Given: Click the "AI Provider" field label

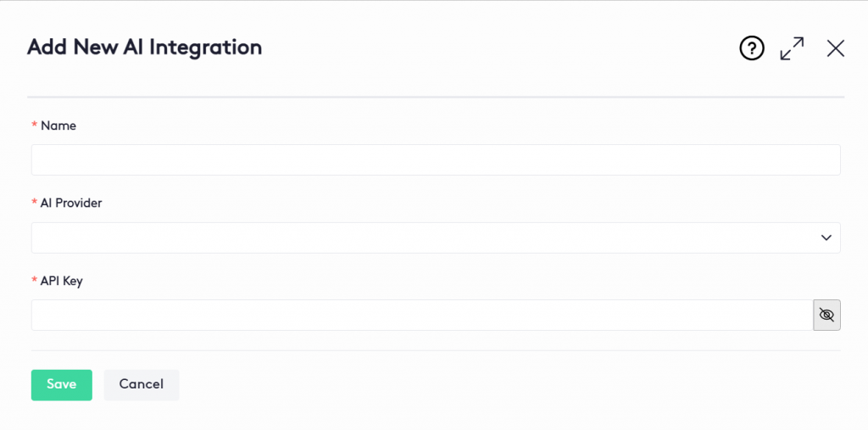Looking at the screenshot, I should click(71, 203).
